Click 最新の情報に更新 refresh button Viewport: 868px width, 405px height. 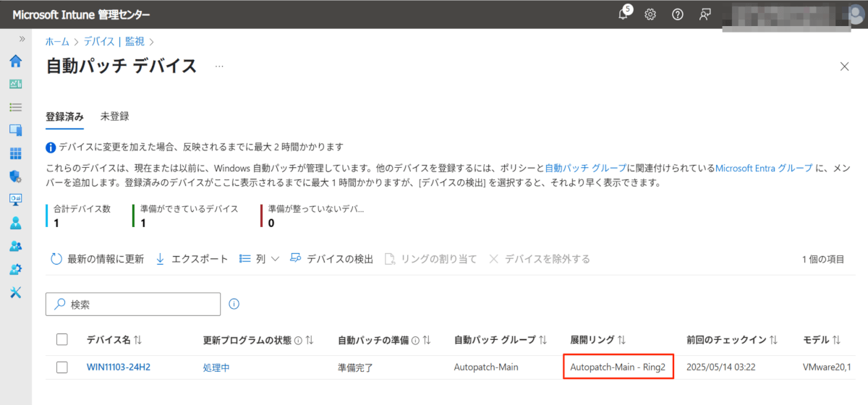(x=97, y=259)
